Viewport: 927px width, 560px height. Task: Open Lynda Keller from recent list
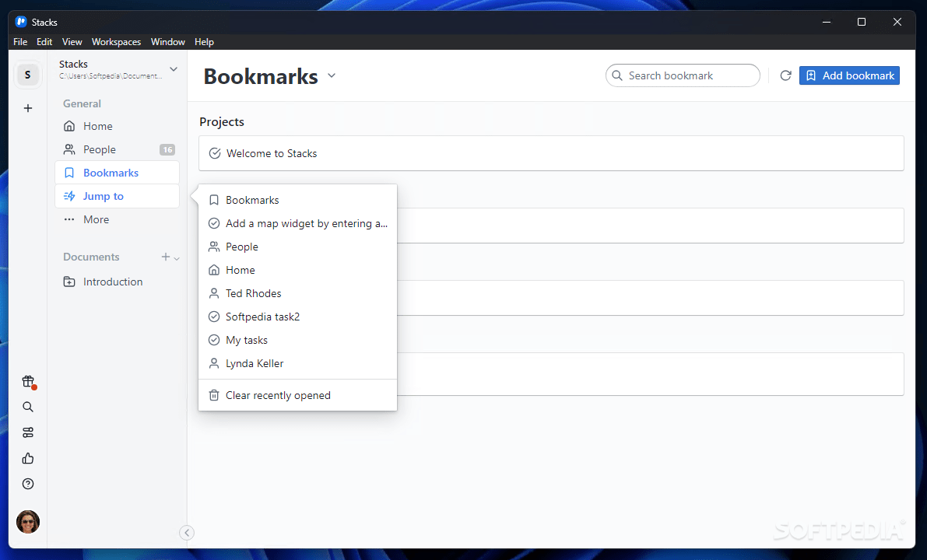point(297,363)
